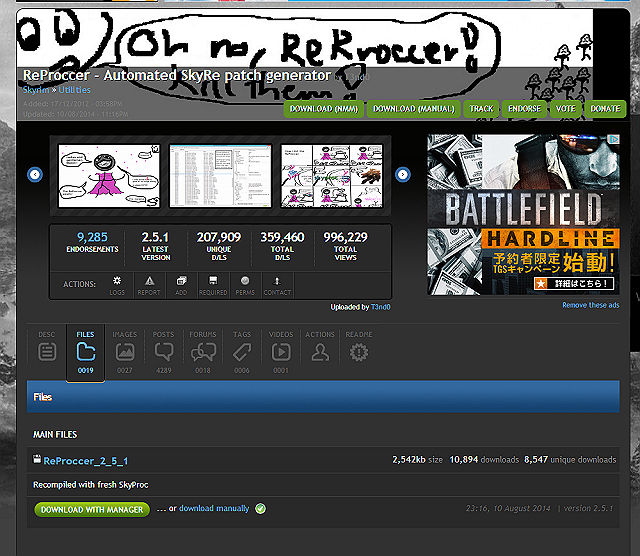Open the Battlefield Hardline advertisement

click(x=523, y=215)
